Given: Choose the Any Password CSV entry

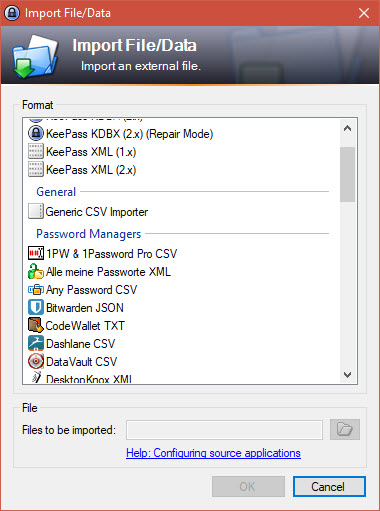Looking at the screenshot, I should [82, 290].
